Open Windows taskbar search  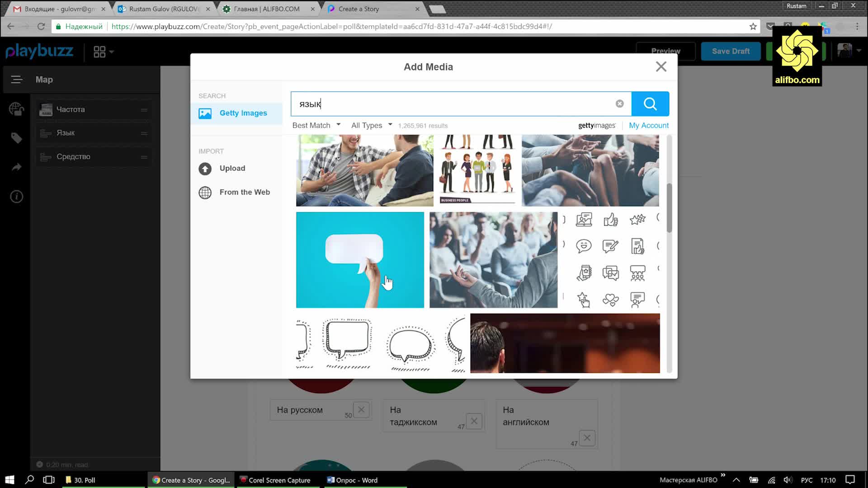[29, 480]
